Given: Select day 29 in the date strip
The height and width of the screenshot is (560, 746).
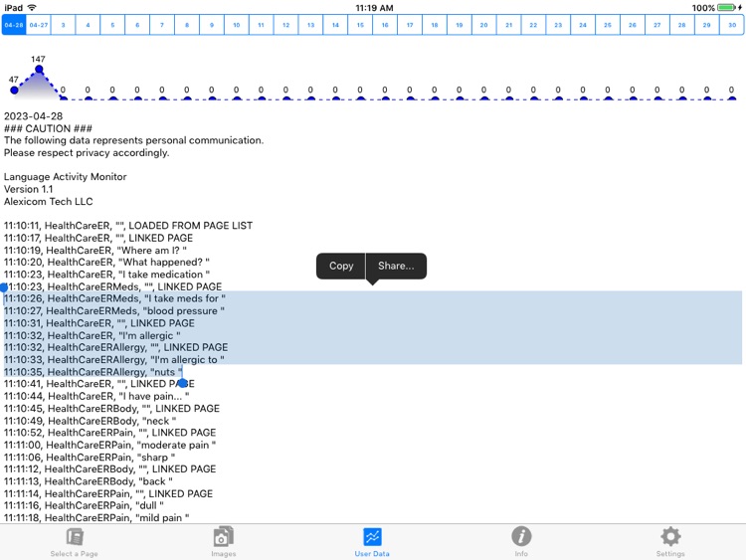Looking at the screenshot, I should pos(707,25).
